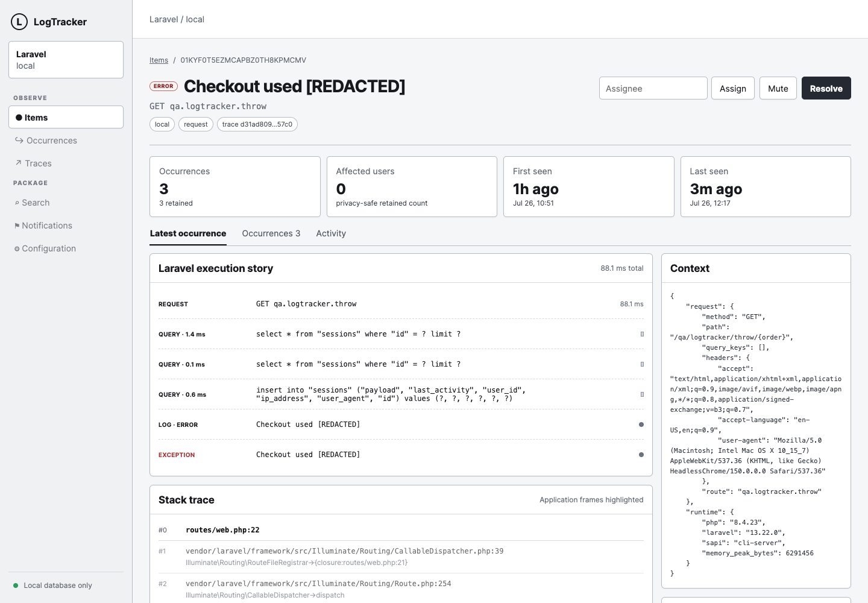Click the item ID 01KYF0T5EZMCAPBZ0TH8KPMCMV
Screen dimensions: 868x603
coord(244,60)
